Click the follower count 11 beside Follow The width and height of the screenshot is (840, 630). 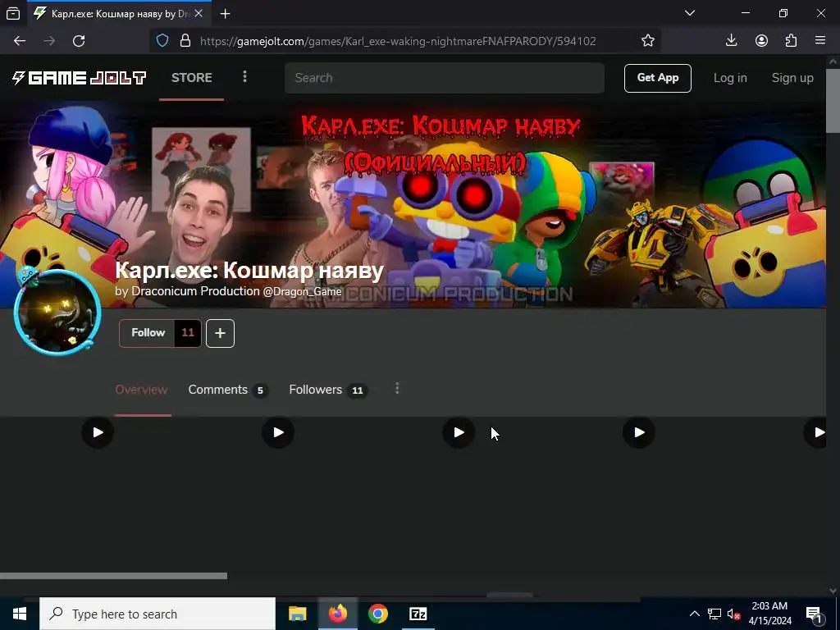[188, 333]
